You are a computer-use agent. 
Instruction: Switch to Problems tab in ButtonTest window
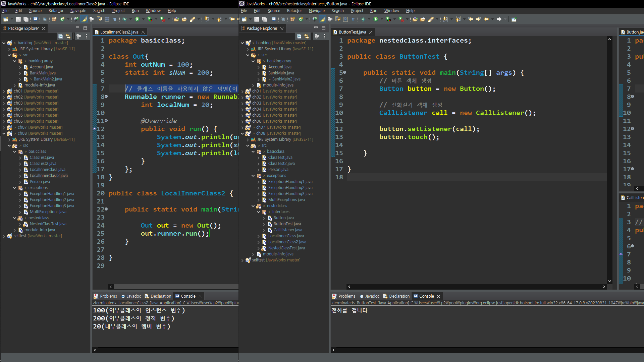346,296
